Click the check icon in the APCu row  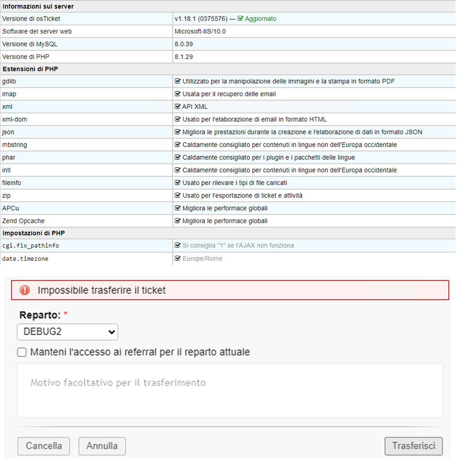(x=178, y=208)
